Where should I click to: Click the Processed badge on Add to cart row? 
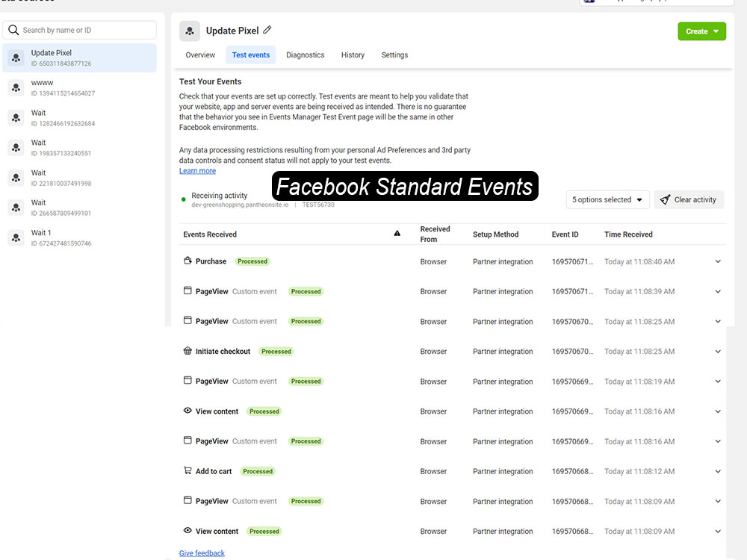258,471
